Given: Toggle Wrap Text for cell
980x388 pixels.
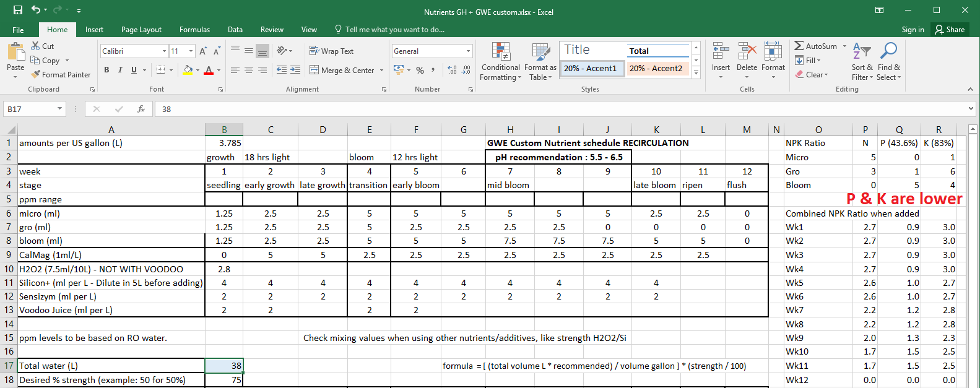Looking at the screenshot, I should (331, 51).
